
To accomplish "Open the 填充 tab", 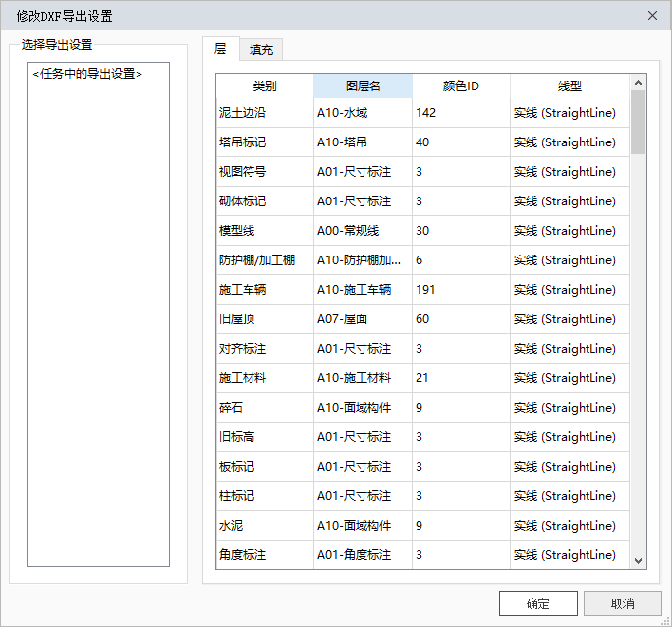I will tap(261, 50).
